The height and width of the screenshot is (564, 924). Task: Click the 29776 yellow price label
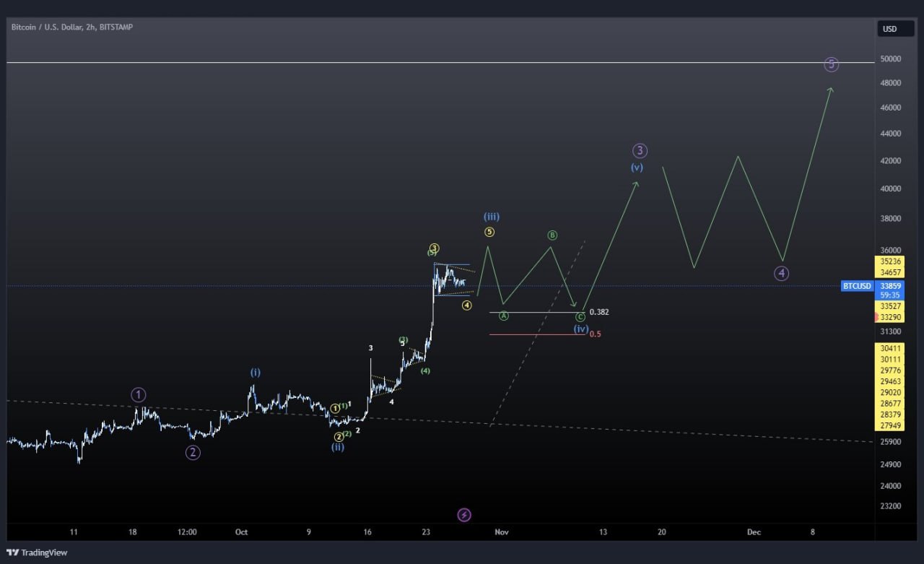(x=890, y=370)
